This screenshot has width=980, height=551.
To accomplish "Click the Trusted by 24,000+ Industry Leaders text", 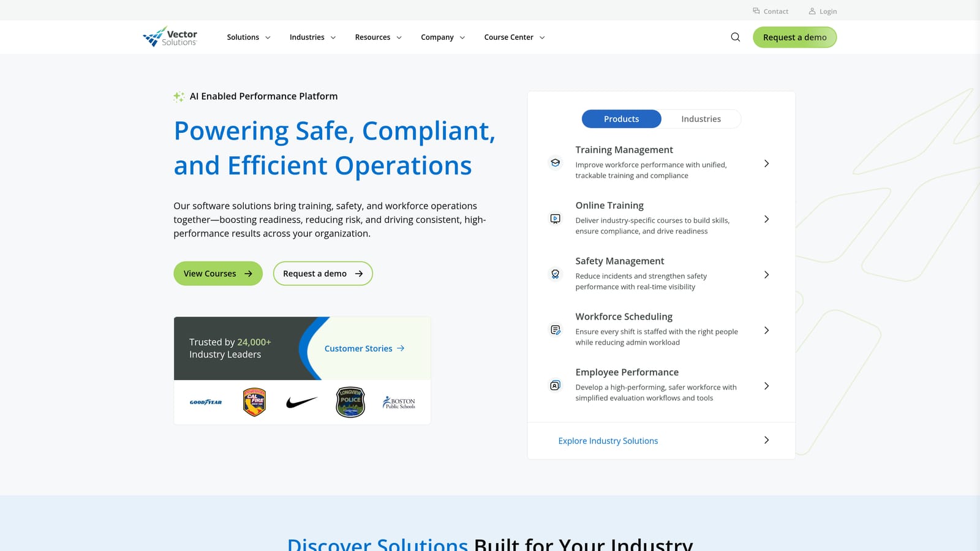I will pos(230,348).
